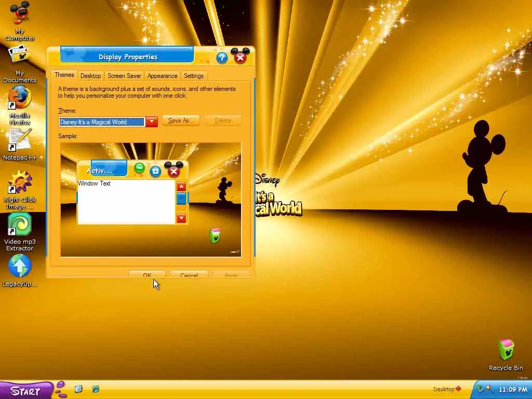The height and width of the screenshot is (399, 532).
Task: Switch to the Themes tab
Action: (64, 75)
